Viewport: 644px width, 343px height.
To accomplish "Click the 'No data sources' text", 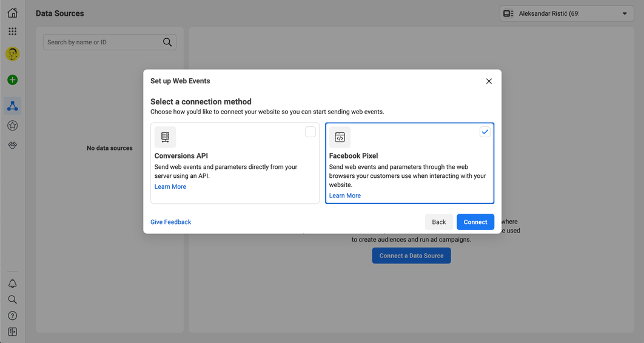I will [x=110, y=148].
